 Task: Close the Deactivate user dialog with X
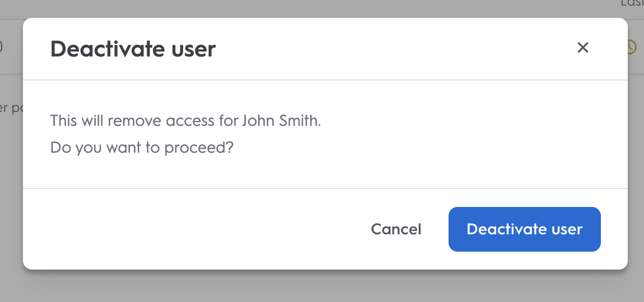click(x=583, y=48)
